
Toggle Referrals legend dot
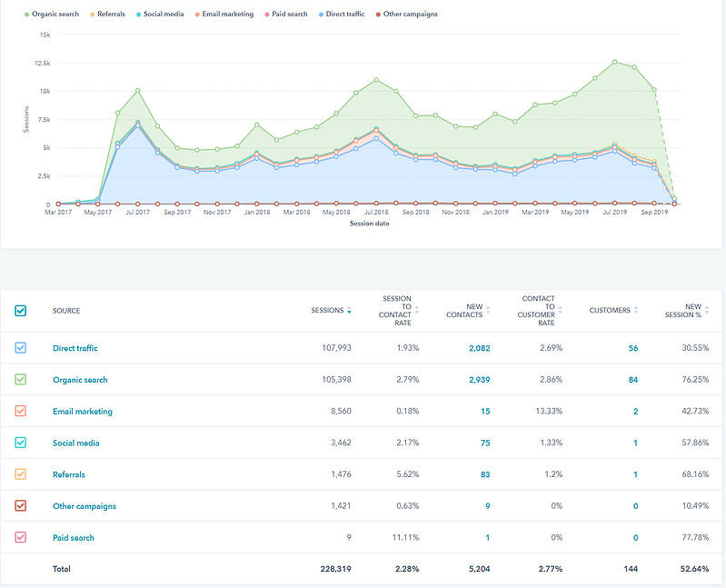92,15
